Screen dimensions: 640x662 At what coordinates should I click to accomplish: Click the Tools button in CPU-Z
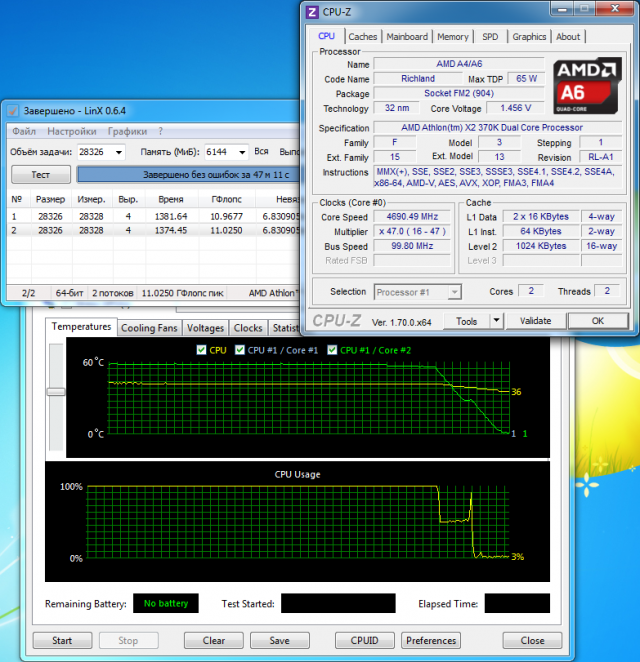pos(466,321)
